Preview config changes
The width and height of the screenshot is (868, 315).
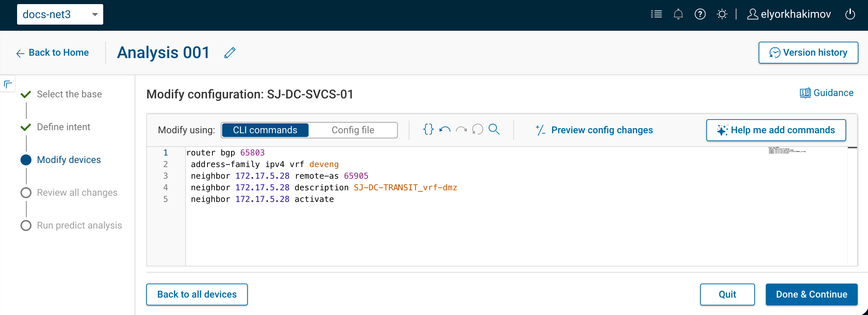[x=594, y=130]
